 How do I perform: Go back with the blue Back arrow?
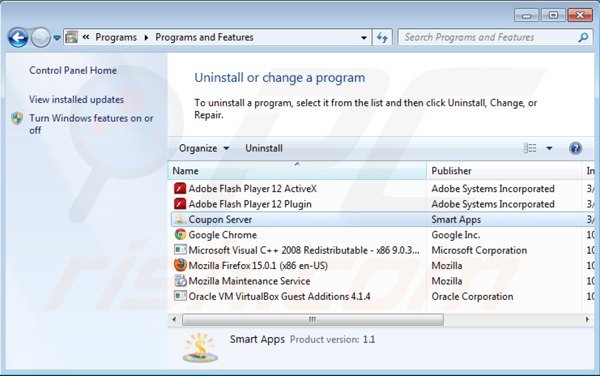pos(18,37)
